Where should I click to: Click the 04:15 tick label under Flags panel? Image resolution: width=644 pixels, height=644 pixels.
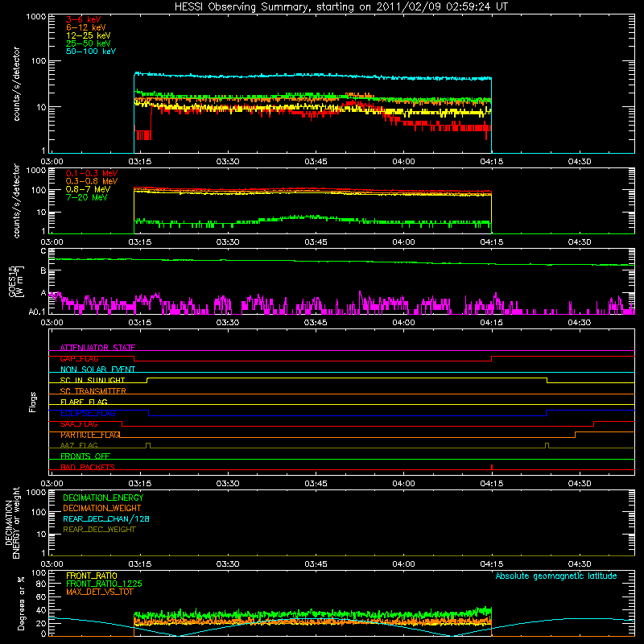click(x=492, y=484)
